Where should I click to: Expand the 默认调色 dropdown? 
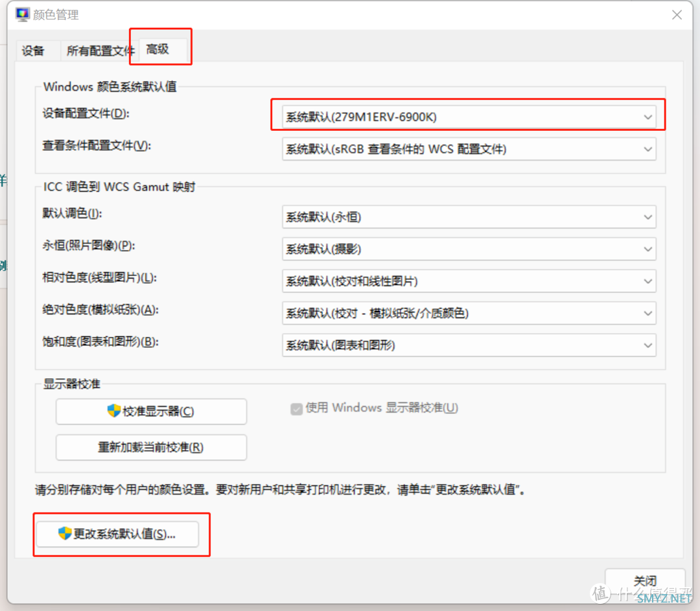[x=469, y=217]
